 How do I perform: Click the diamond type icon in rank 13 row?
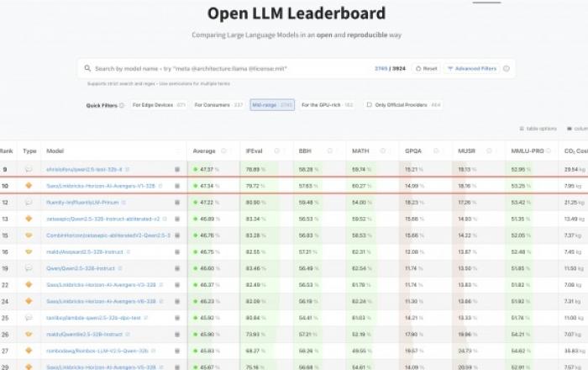click(x=29, y=219)
